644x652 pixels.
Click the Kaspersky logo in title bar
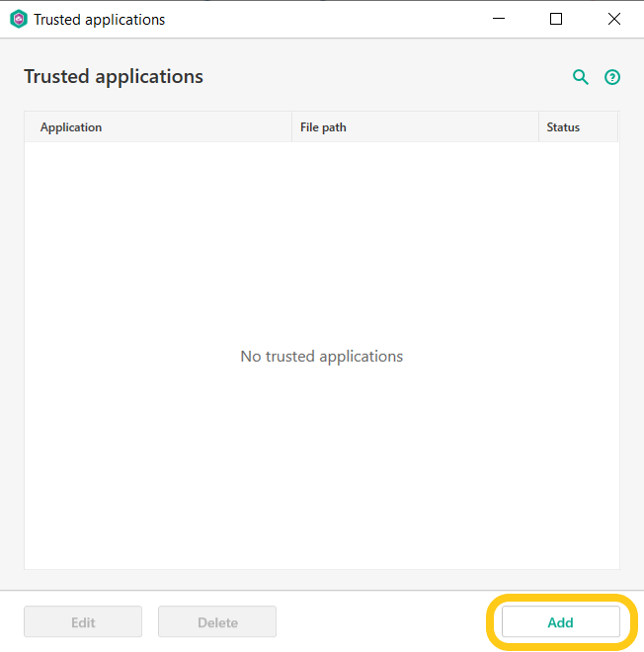tap(19, 19)
